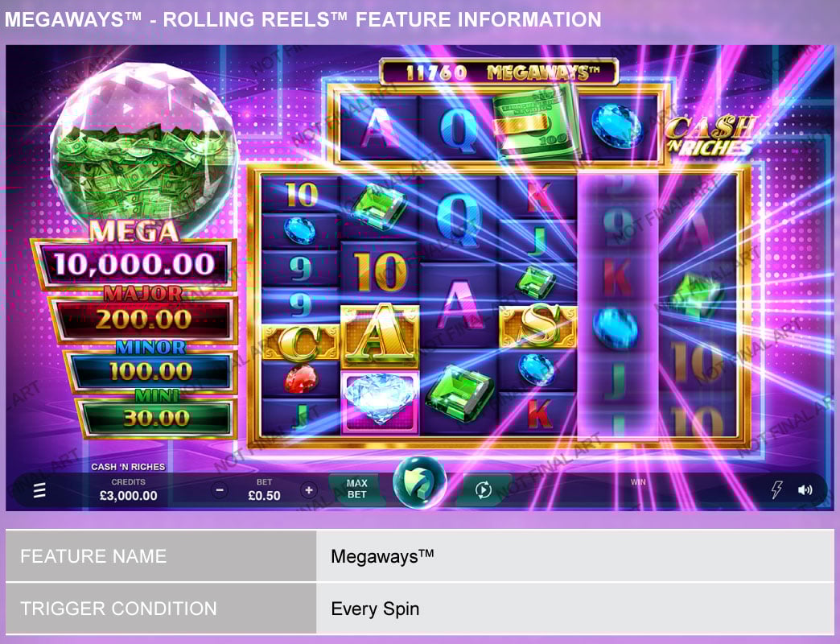Click the gold letter S symbol
This screenshot has height=644, width=840.
click(x=537, y=326)
